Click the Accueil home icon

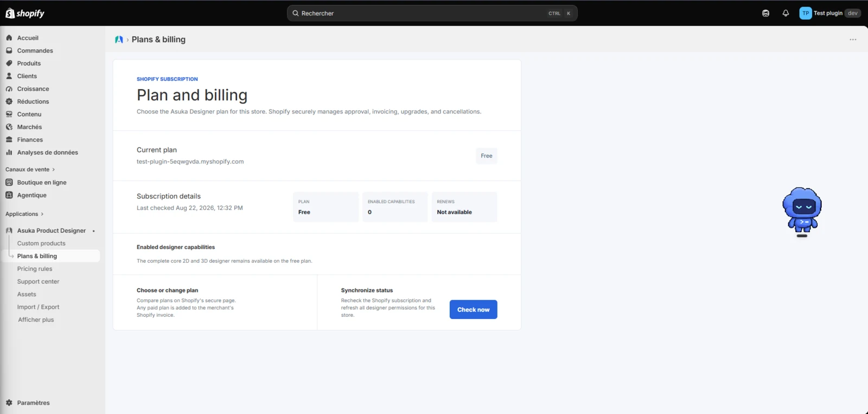9,38
